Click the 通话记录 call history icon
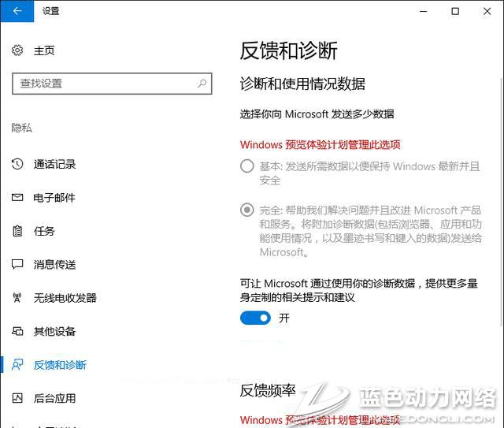504x428 pixels. [17, 164]
